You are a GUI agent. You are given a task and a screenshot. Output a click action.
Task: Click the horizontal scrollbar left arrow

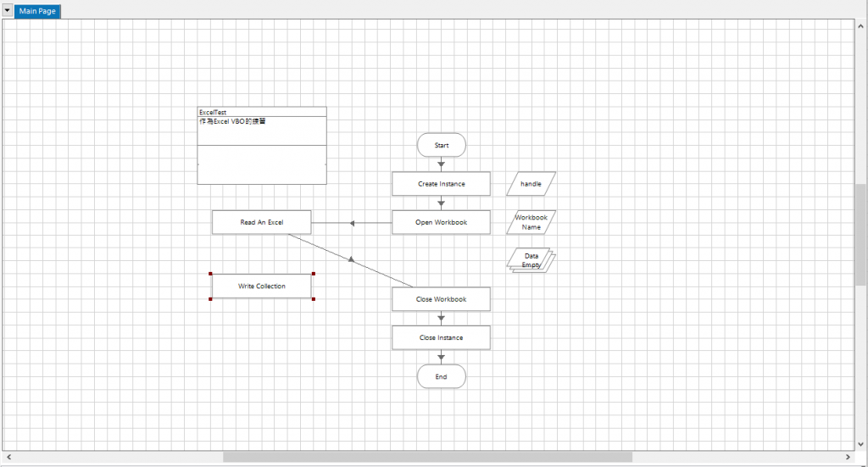coord(8,457)
